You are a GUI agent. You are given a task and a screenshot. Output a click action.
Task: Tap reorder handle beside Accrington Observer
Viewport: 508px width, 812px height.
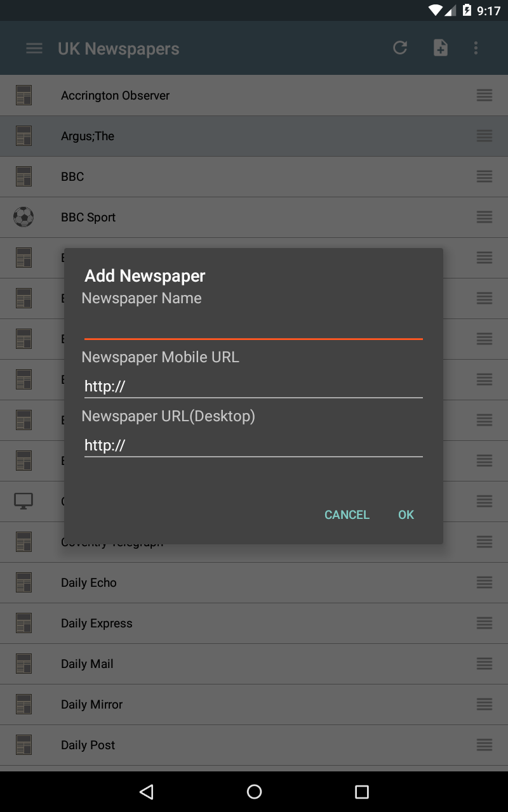point(484,95)
